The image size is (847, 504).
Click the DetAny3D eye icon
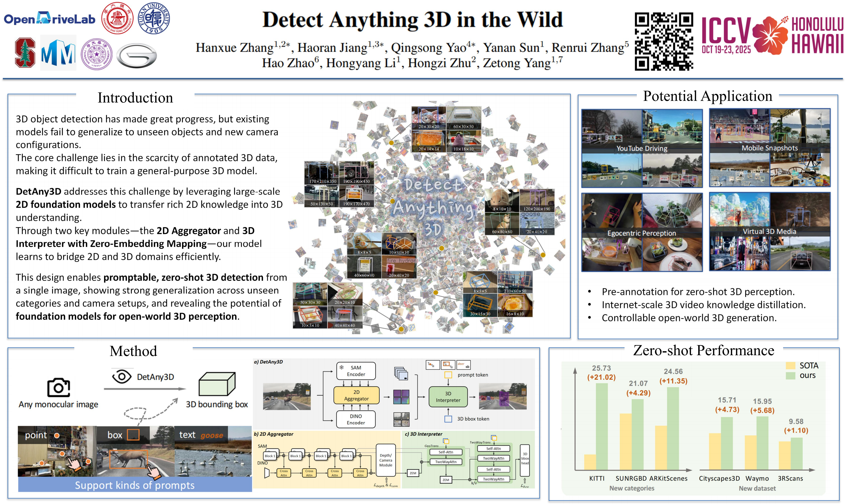click(122, 376)
